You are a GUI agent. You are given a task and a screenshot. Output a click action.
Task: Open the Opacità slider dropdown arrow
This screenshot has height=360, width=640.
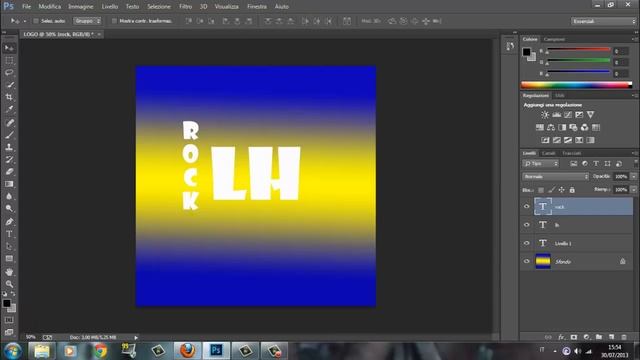[x=633, y=177]
